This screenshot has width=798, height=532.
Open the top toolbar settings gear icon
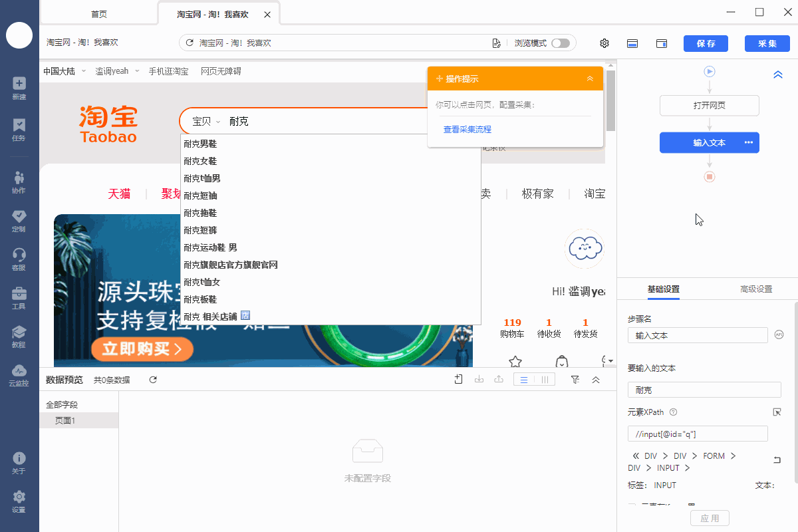pos(604,43)
